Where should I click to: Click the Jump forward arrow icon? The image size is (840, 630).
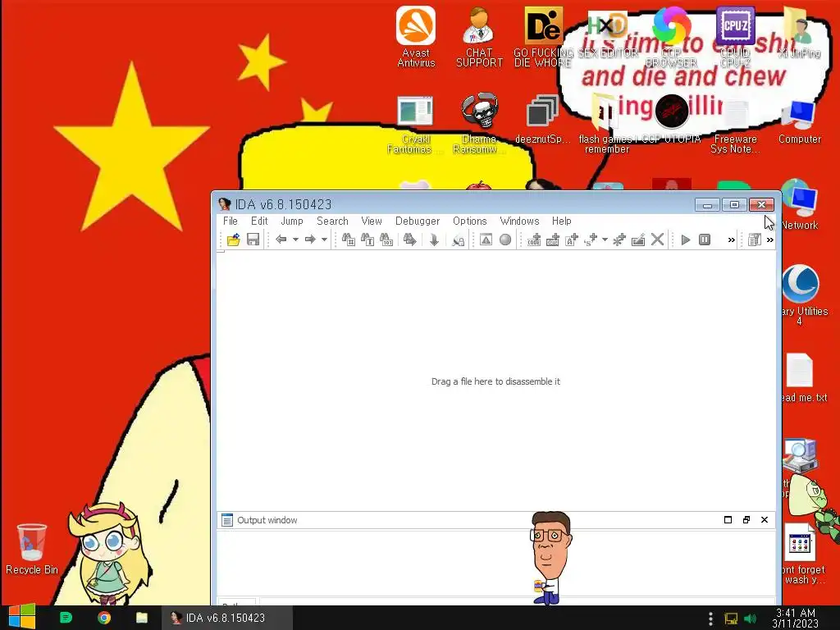(310, 240)
